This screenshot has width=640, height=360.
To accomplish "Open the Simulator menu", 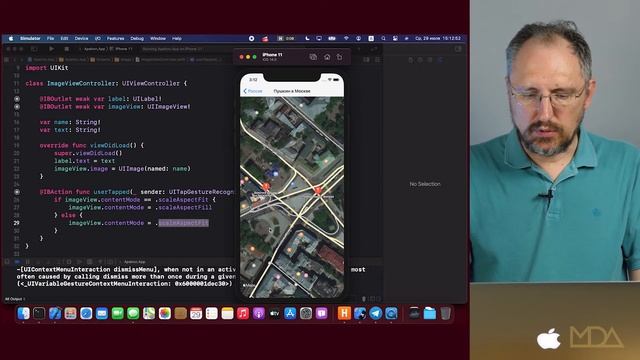I will [x=30, y=38].
